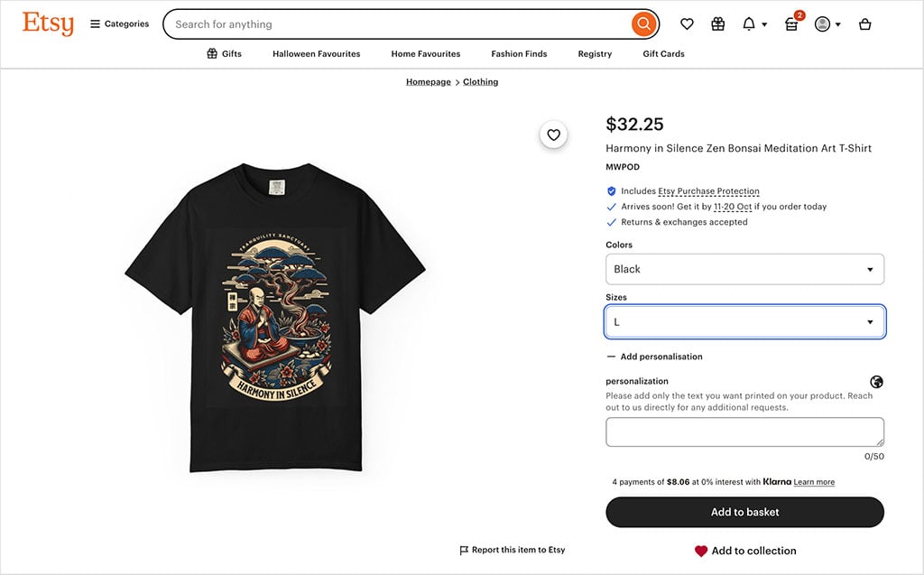Viewport: 924px width, 575px height.
Task: Open the Sizes dropdown showing L
Action: click(744, 321)
